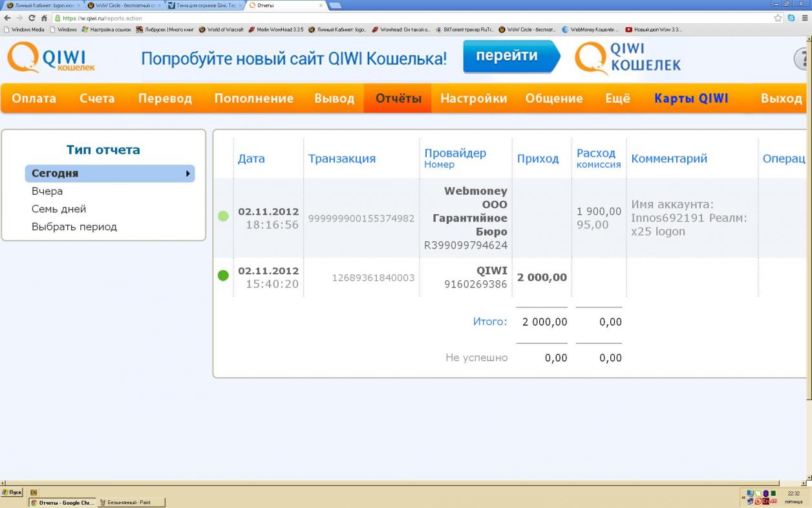This screenshot has height=508, width=812.
Task: Go to the Карты QIWI section
Action: (x=691, y=98)
